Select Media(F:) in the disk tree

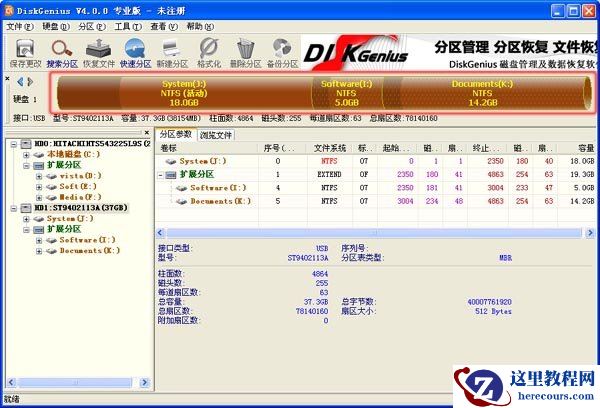(80, 197)
